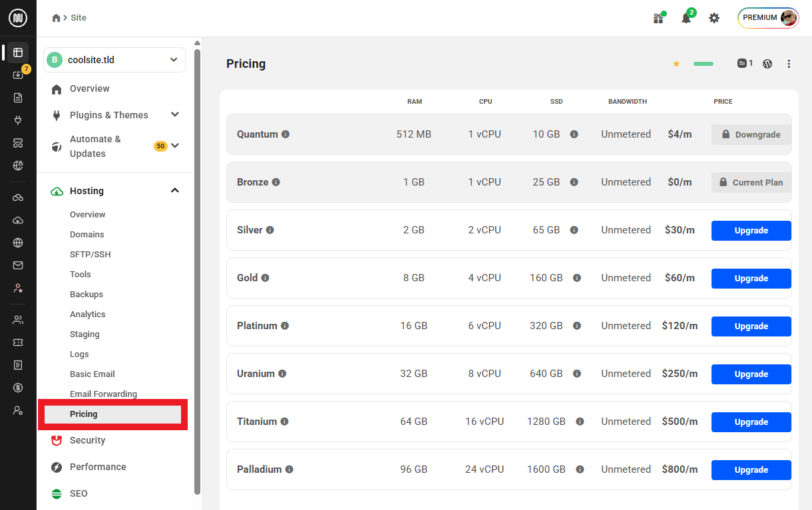
Task: Upgrade to the Silver plan
Action: pyautogui.click(x=751, y=231)
